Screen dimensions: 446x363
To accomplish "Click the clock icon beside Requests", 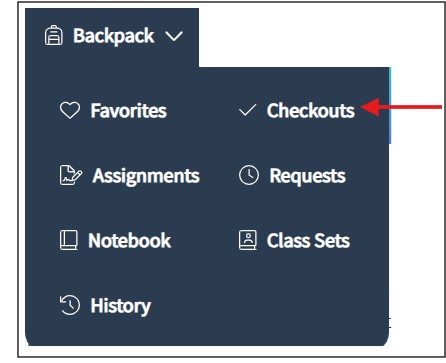I will (249, 175).
